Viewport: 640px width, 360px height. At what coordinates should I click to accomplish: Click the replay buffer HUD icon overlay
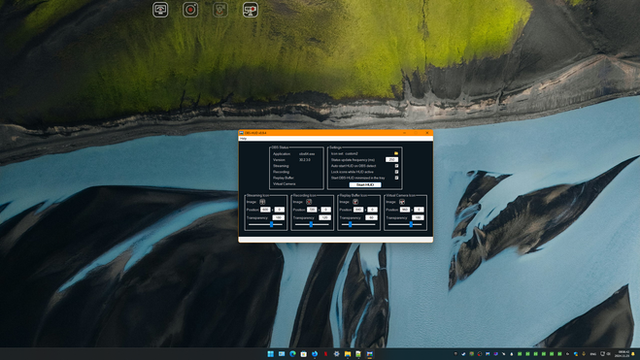tap(220, 10)
